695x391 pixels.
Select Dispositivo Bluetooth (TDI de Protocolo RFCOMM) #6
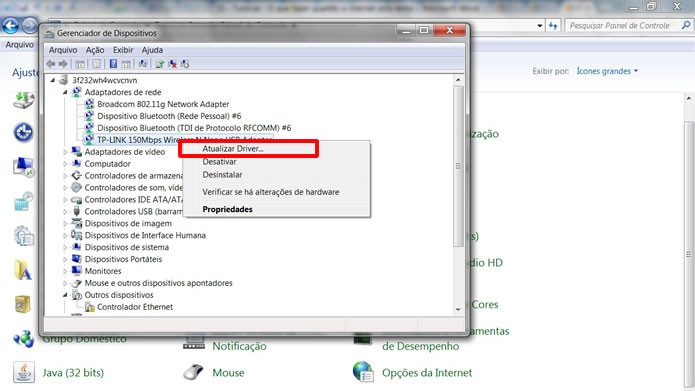[194, 128]
